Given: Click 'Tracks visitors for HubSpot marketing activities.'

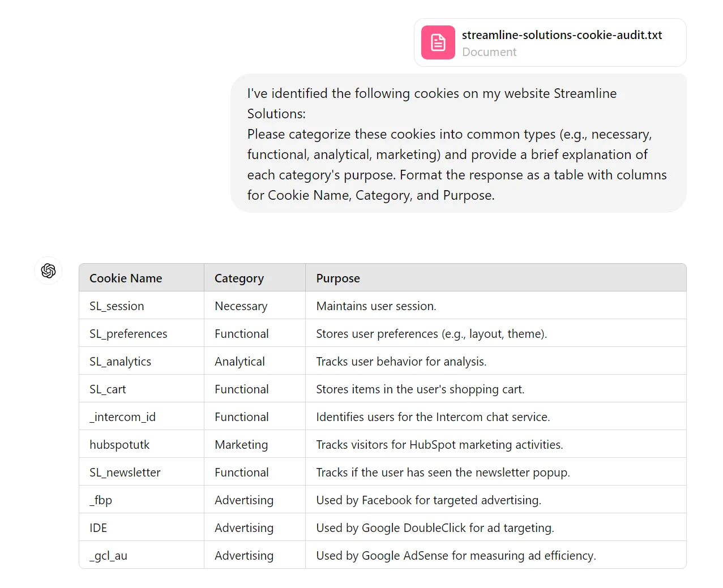Looking at the screenshot, I should (439, 444).
